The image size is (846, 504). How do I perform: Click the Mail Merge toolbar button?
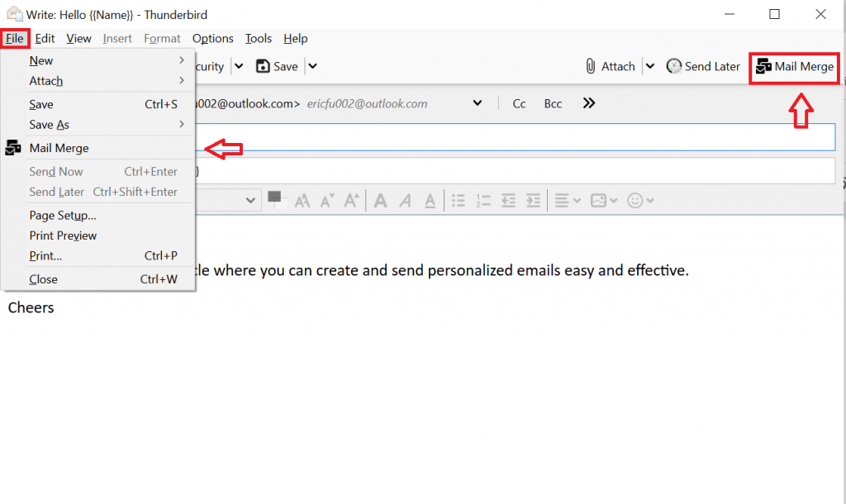click(794, 66)
